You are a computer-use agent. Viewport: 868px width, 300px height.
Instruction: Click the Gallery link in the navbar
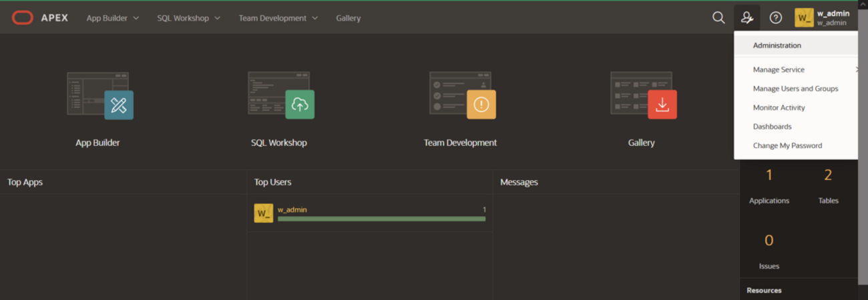pos(348,18)
